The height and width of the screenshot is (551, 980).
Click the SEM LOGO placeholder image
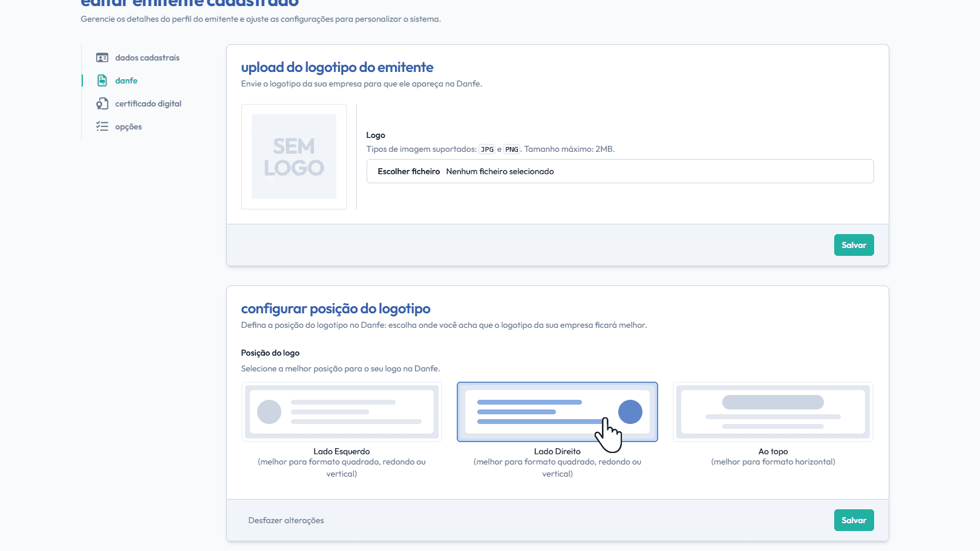click(x=294, y=157)
